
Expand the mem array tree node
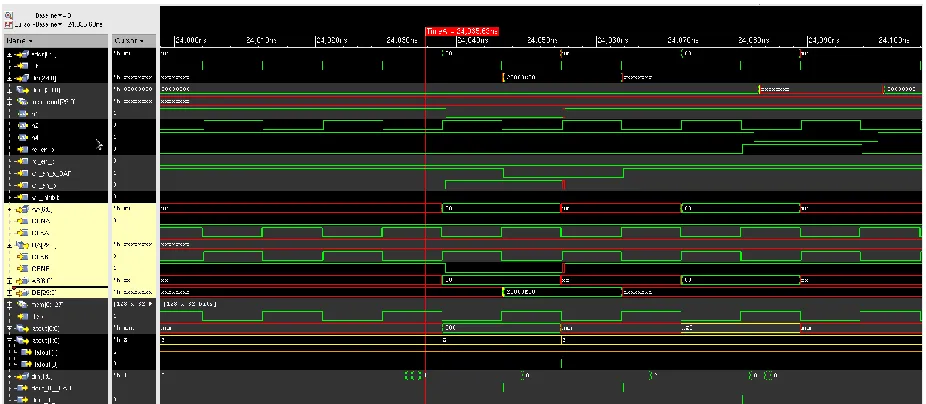coord(9,304)
